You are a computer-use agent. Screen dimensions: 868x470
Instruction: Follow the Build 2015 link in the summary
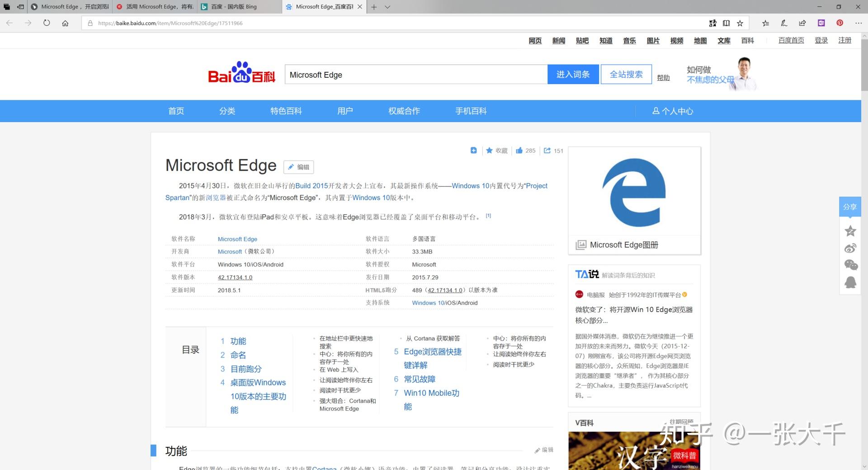point(311,186)
